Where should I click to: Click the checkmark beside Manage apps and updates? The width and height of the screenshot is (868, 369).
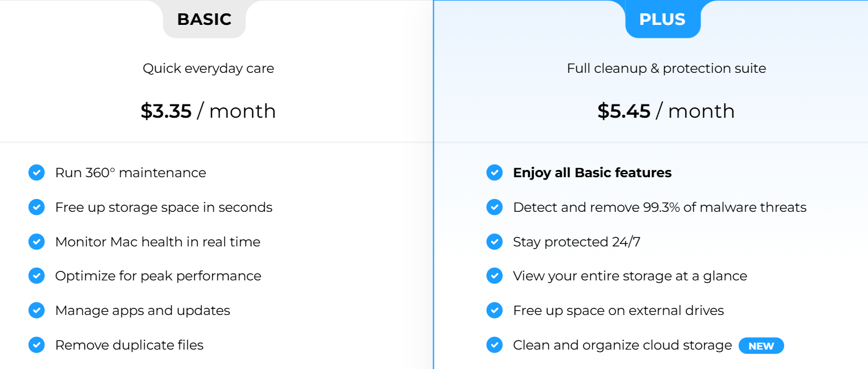tap(36, 310)
